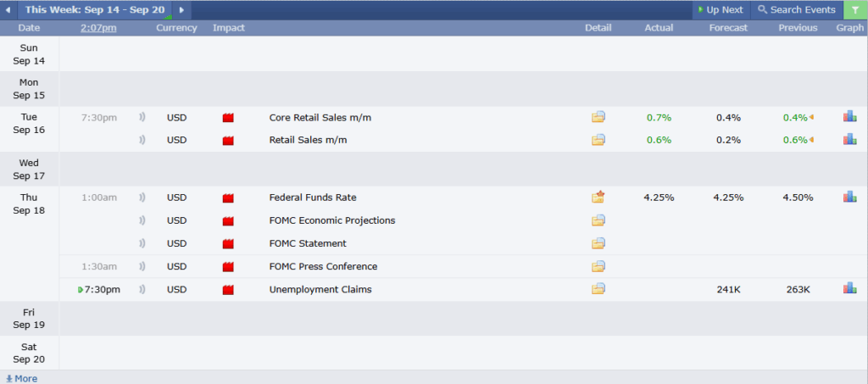This screenshot has height=384, width=868.
Task: Open detail folder for FOMC Economic Projections
Action: click(x=598, y=220)
